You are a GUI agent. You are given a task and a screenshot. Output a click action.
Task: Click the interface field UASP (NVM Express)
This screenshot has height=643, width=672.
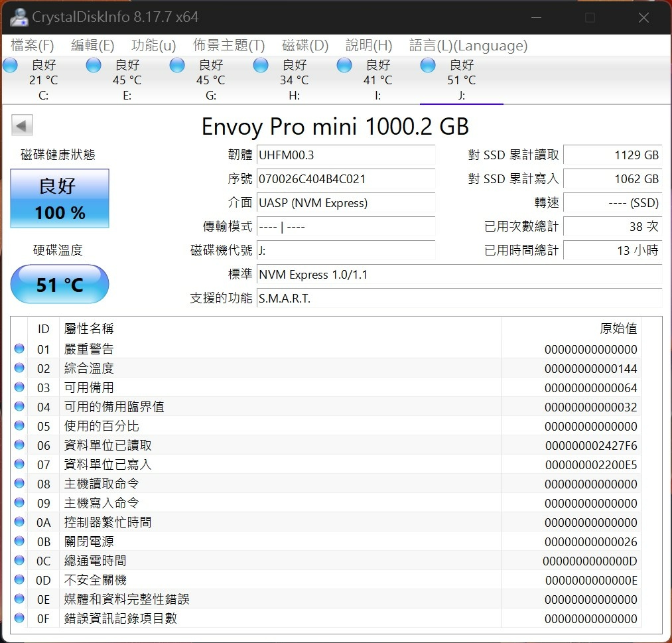[346, 203]
